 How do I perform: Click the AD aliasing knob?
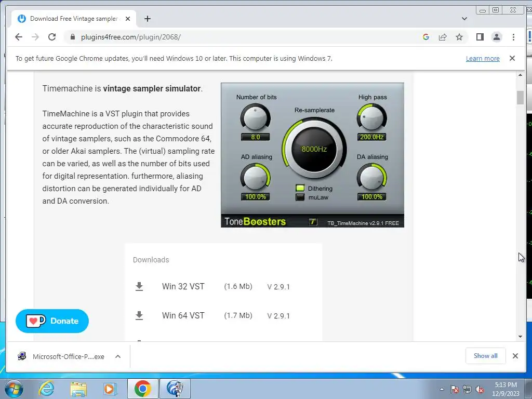tap(255, 177)
